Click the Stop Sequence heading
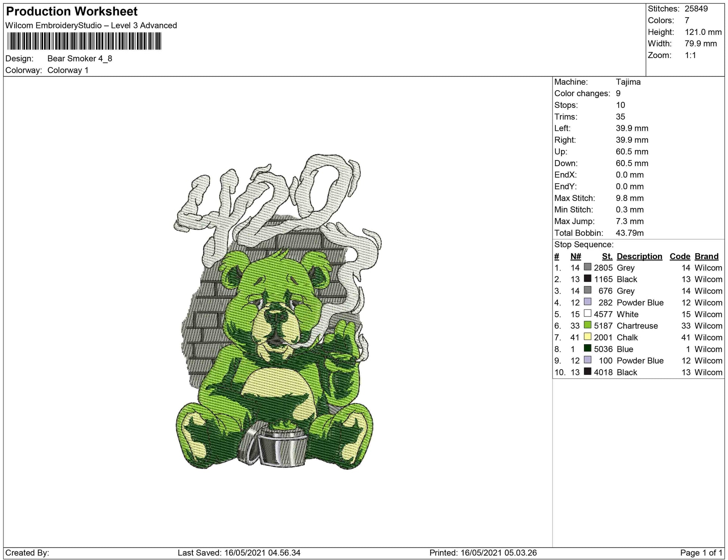Image resolution: width=728 pixels, height=560 pixels. [584, 245]
